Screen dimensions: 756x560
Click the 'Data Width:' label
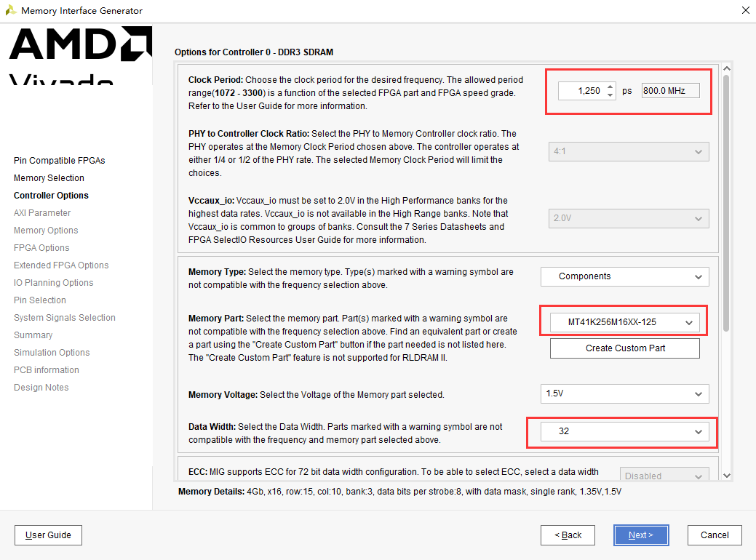(212, 427)
